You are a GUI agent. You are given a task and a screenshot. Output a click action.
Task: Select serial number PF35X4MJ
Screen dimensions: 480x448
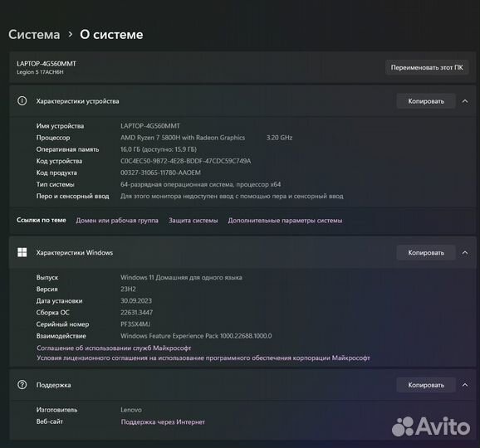pyautogui.click(x=135, y=324)
